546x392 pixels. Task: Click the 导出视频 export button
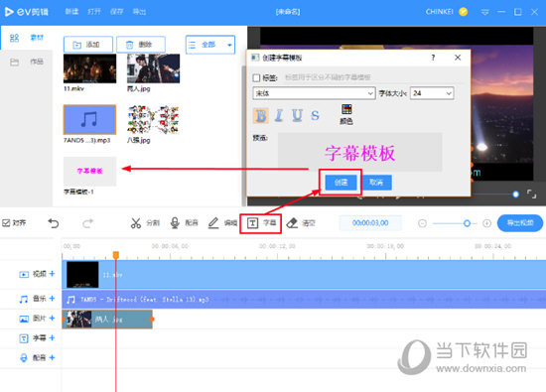[x=520, y=223]
